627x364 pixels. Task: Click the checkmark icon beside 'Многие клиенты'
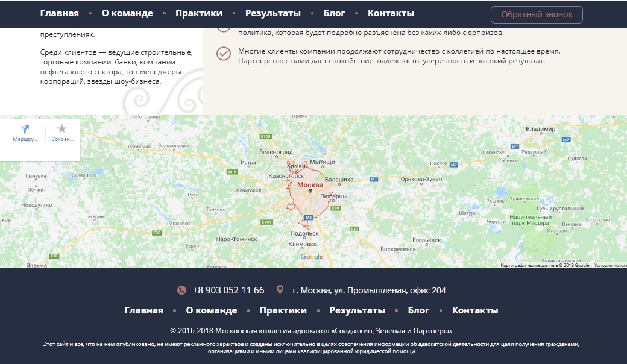224,54
